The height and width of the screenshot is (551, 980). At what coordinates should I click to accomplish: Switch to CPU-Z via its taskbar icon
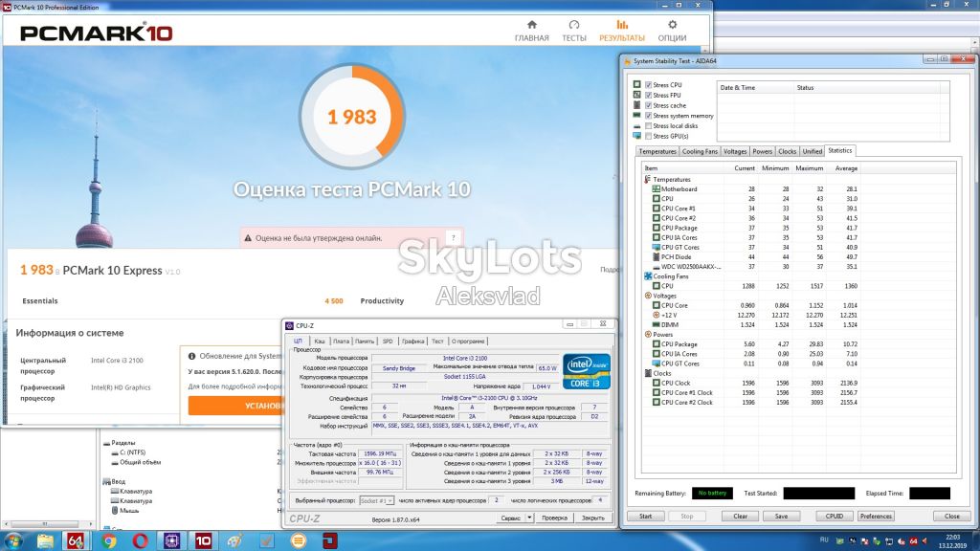pyautogui.click(x=172, y=540)
